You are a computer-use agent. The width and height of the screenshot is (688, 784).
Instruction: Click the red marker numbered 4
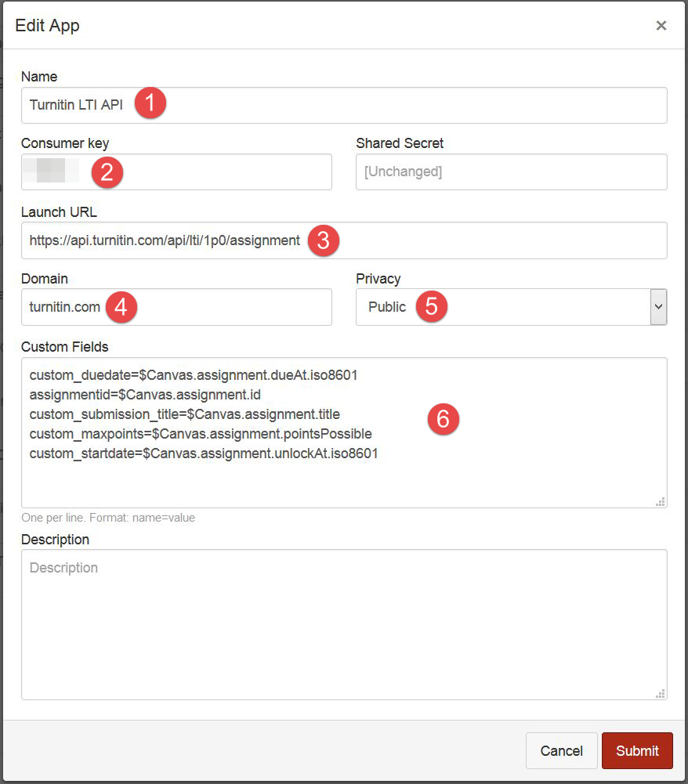(121, 307)
